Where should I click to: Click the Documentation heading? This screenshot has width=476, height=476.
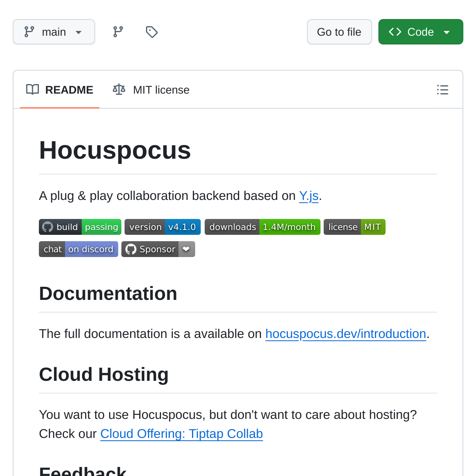point(108,294)
